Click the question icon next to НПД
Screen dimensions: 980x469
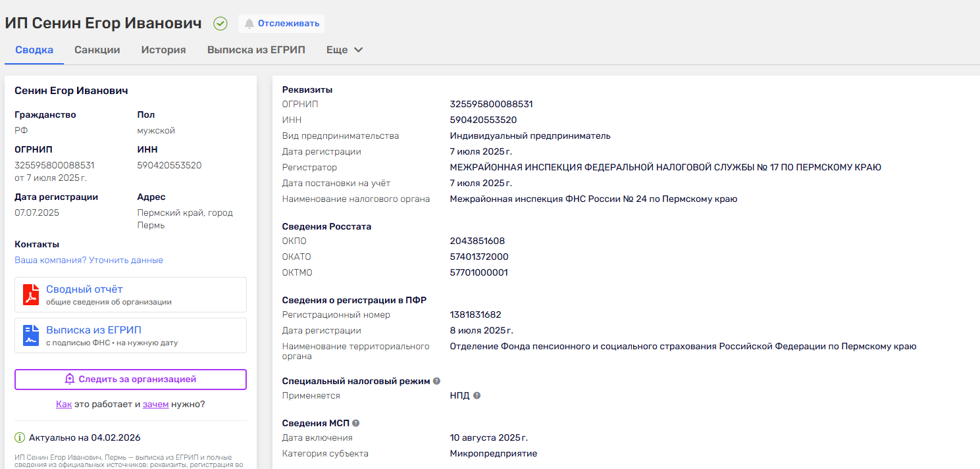(x=477, y=396)
